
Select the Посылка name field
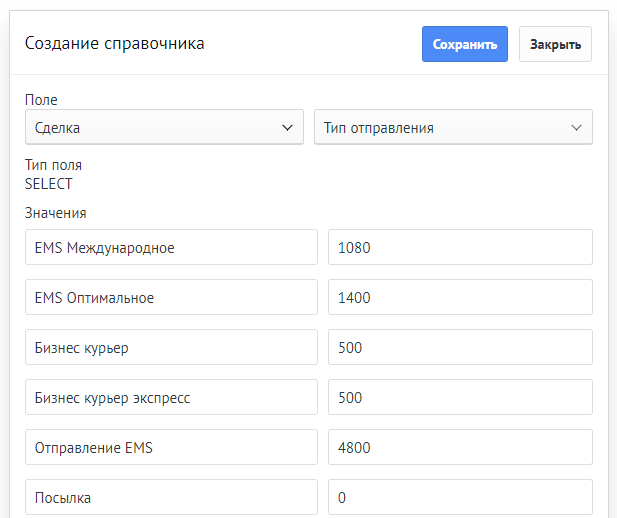[171, 496]
